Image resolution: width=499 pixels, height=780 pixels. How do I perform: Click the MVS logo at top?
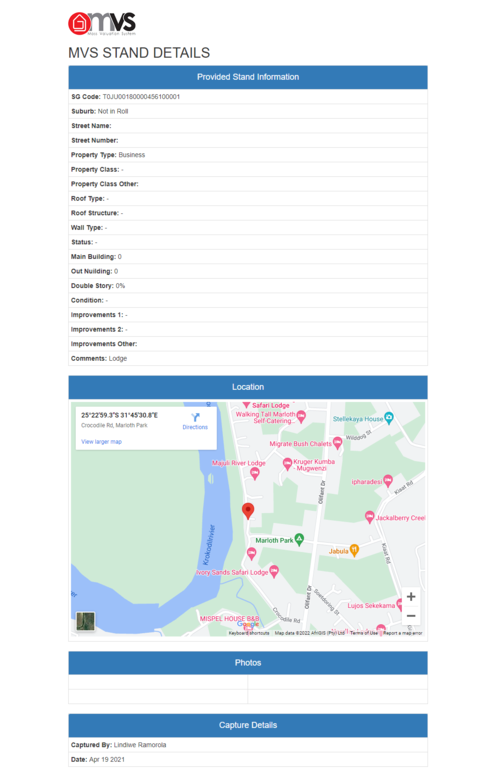coord(102,23)
